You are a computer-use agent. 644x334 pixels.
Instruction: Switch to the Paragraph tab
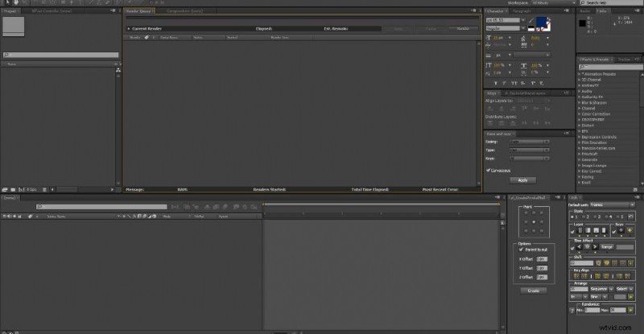[x=521, y=13]
